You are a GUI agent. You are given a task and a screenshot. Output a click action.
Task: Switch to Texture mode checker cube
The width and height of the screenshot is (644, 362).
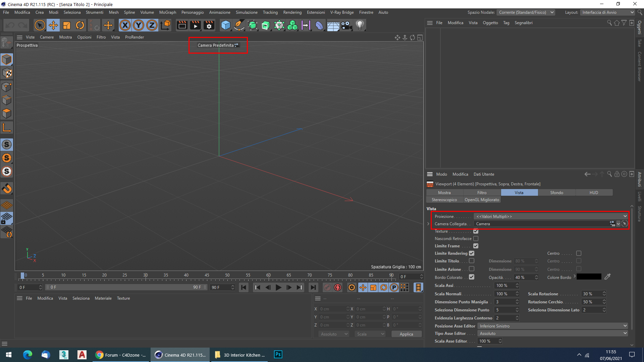coord(7,73)
